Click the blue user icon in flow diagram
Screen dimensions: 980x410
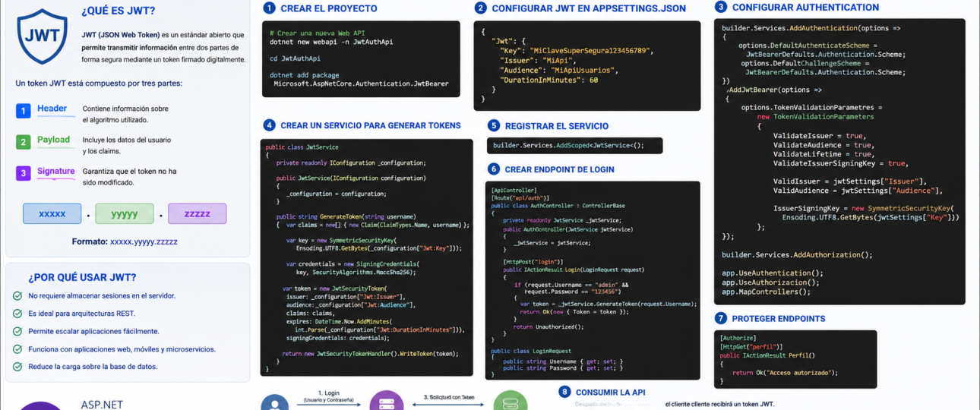[x=274, y=402]
